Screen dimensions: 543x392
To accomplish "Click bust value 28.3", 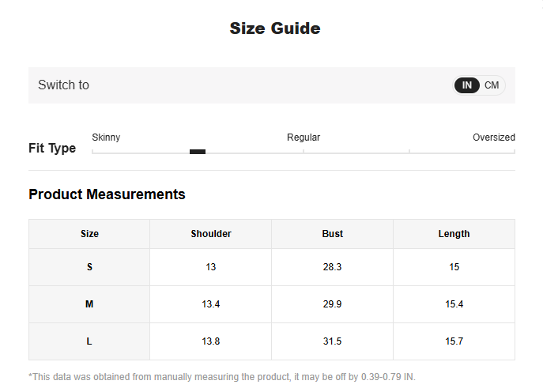I will tap(332, 267).
